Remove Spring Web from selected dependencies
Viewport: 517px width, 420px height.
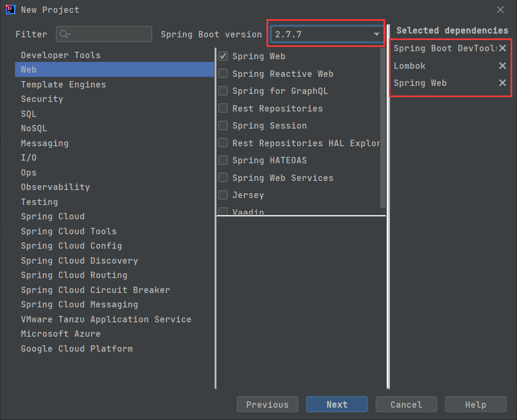click(x=502, y=83)
